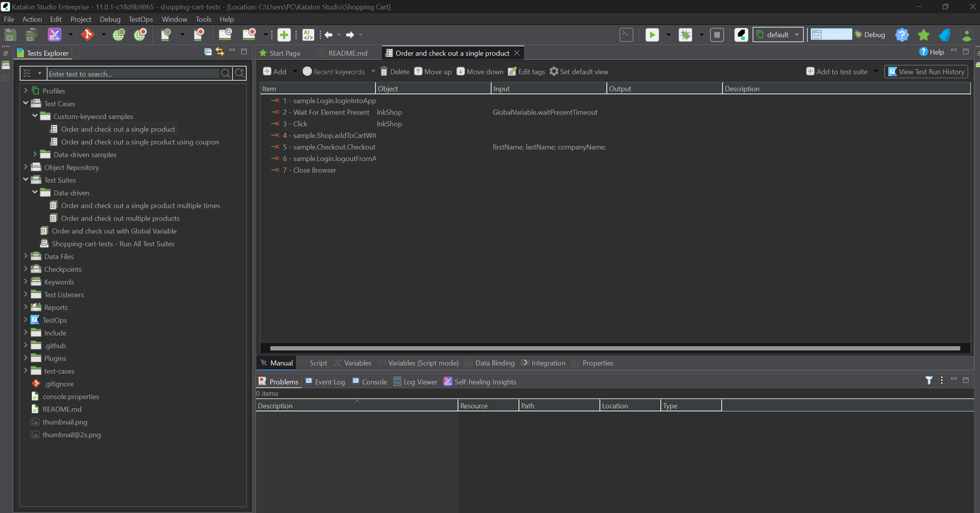Click the black and white Katalon icon
Viewport: 980px width, 513px height.
[x=741, y=35]
